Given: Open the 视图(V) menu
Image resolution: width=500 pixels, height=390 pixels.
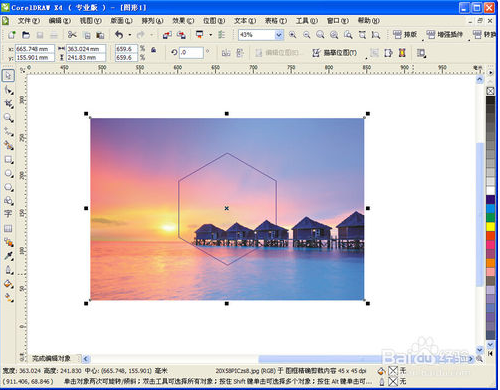Looking at the screenshot, I should pos(91,21).
